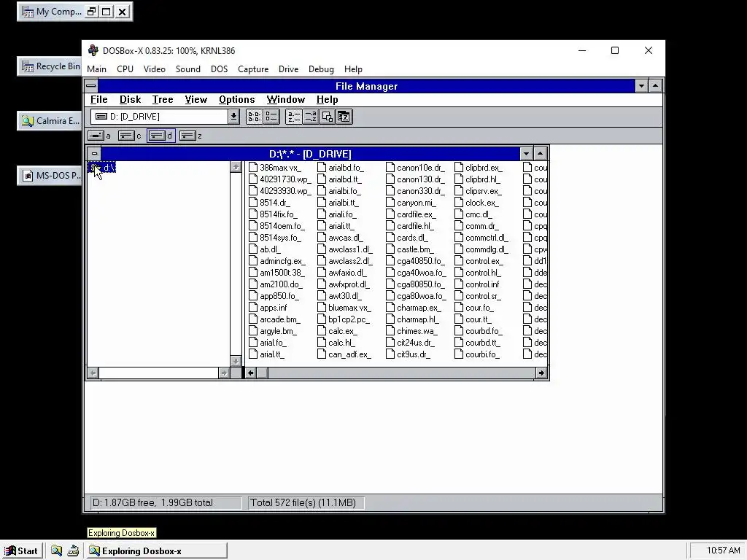Open the Options menu
The image size is (747, 560).
[x=237, y=99]
